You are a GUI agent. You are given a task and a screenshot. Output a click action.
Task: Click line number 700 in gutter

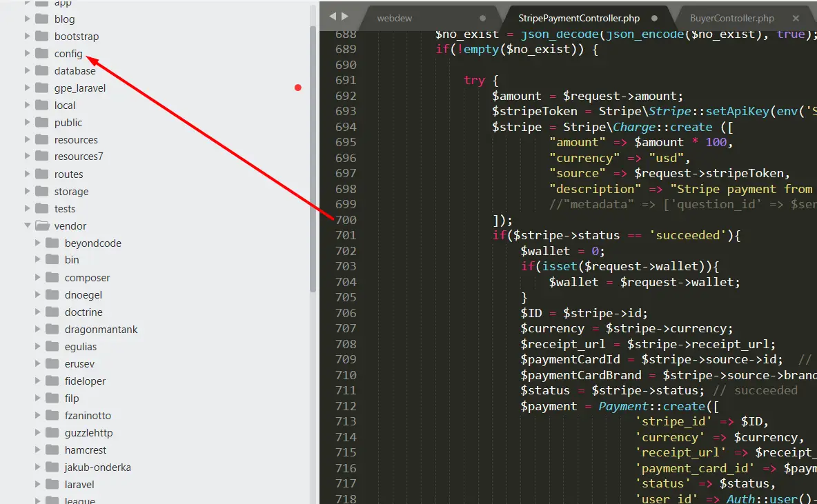pyautogui.click(x=346, y=220)
